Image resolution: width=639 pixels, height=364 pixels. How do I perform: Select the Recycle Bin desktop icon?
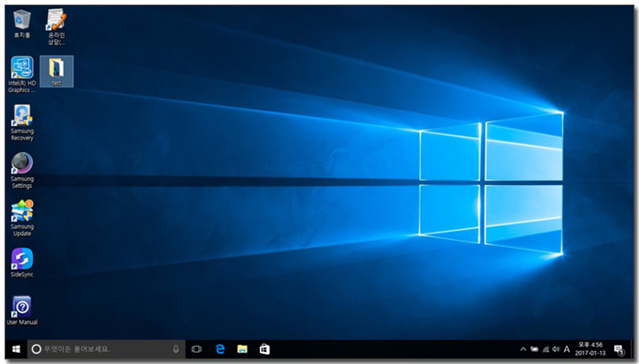point(22,24)
